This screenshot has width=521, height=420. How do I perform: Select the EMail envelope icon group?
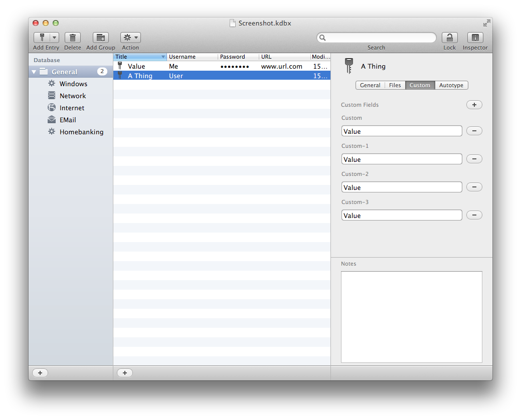52,120
